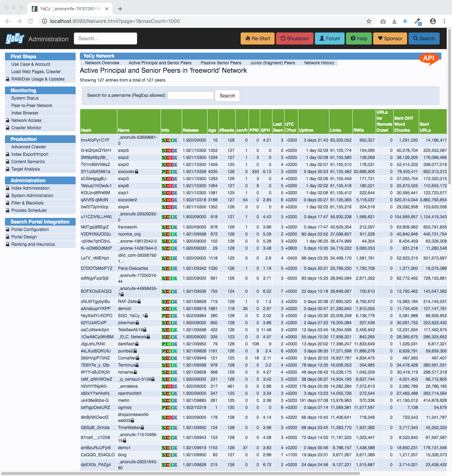The height and width of the screenshot is (476, 452).
Task: Click the site info icon before URL
Action: point(45,21)
